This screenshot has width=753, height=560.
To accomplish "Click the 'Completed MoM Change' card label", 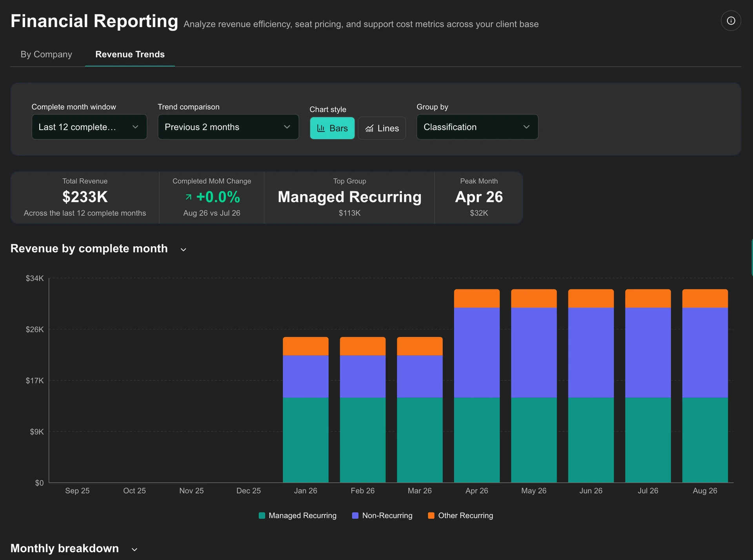I will (x=212, y=181).
